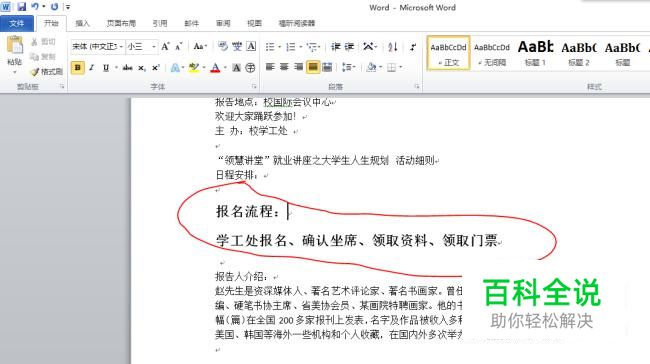This screenshot has height=364, width=650.
Task: Click the Decrease Indent icon
Action: coord(335,46)
